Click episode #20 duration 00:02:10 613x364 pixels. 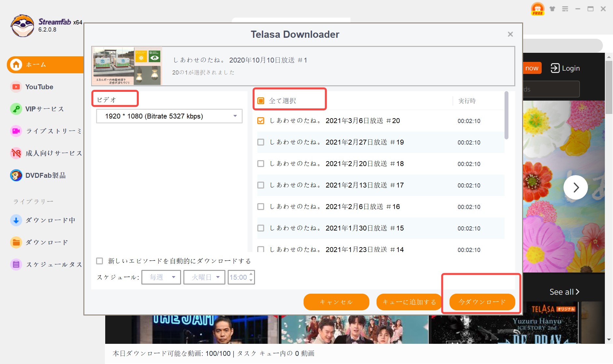click(x=469, y=121)
